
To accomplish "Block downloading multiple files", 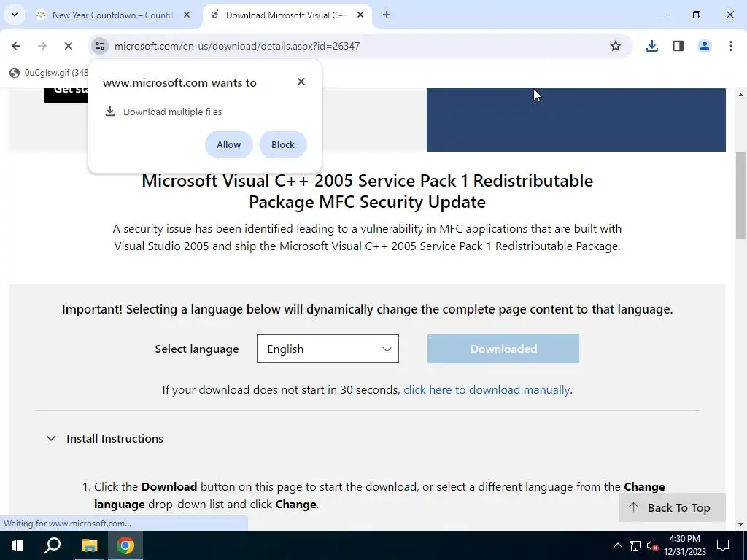I will (x=283, y=145).
